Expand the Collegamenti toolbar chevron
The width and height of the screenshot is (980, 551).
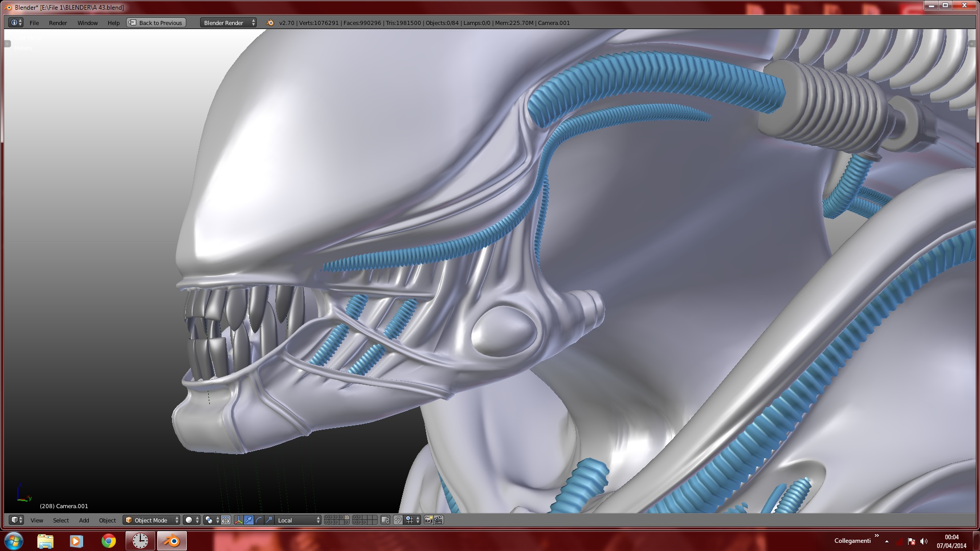tap(877, 536)
